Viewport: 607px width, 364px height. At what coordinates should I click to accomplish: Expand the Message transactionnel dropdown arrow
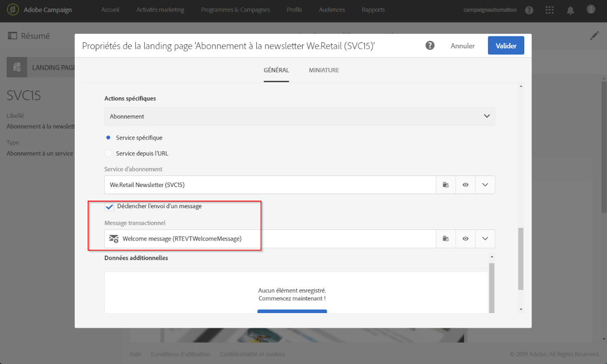pos(485,239)
